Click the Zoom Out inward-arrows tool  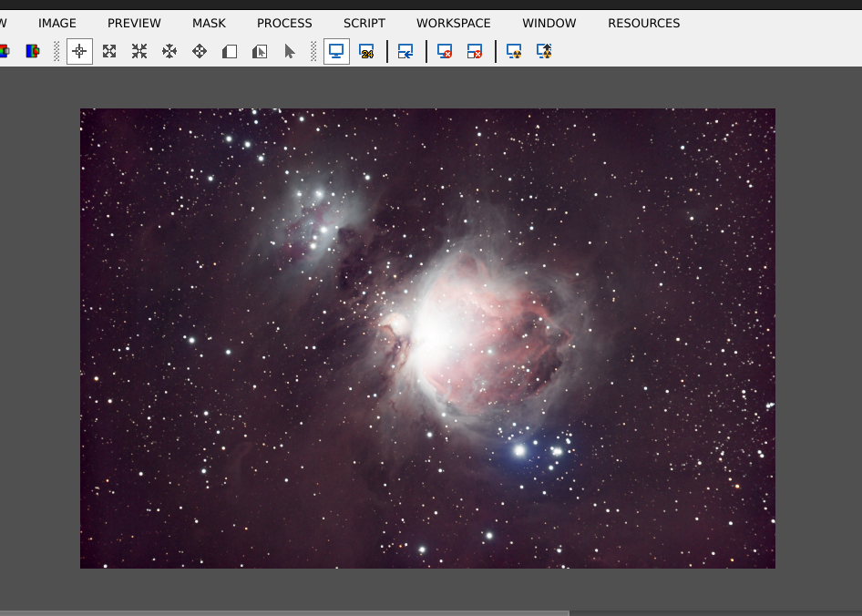139,52
